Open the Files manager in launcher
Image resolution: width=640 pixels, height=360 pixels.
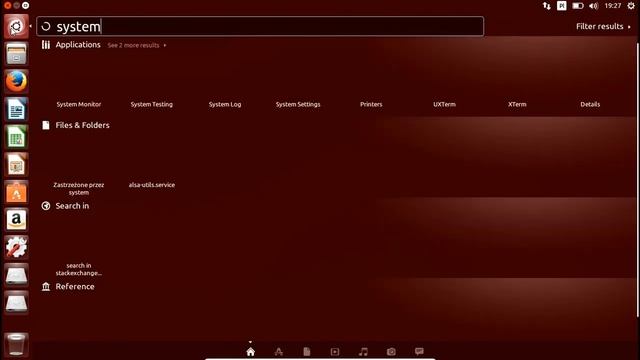(x=16, y=54)
